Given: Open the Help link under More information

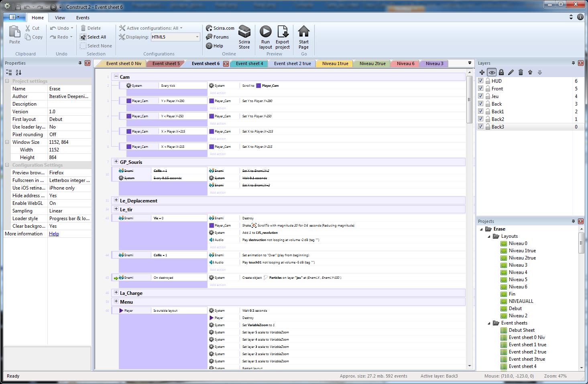Looking at the screenshot, I should point(54,234).
